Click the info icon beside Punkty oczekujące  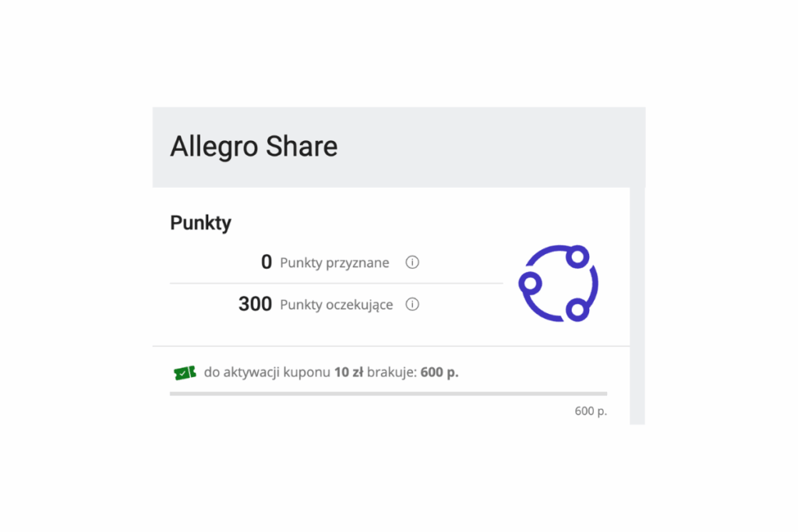coord(412,305)
